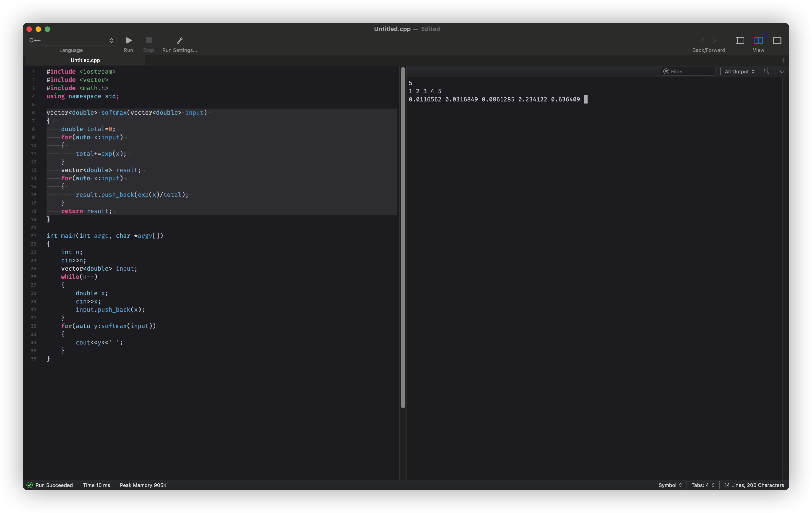Click the 'int main(int argc, char *argv[])' line
812x513 pixels.
(x=105, y=236)
